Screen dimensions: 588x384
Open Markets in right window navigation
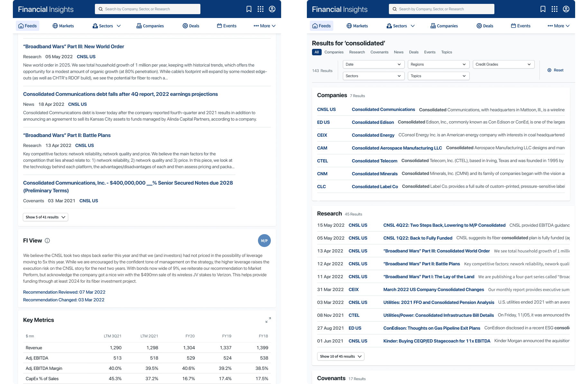[x=357, y=26]
